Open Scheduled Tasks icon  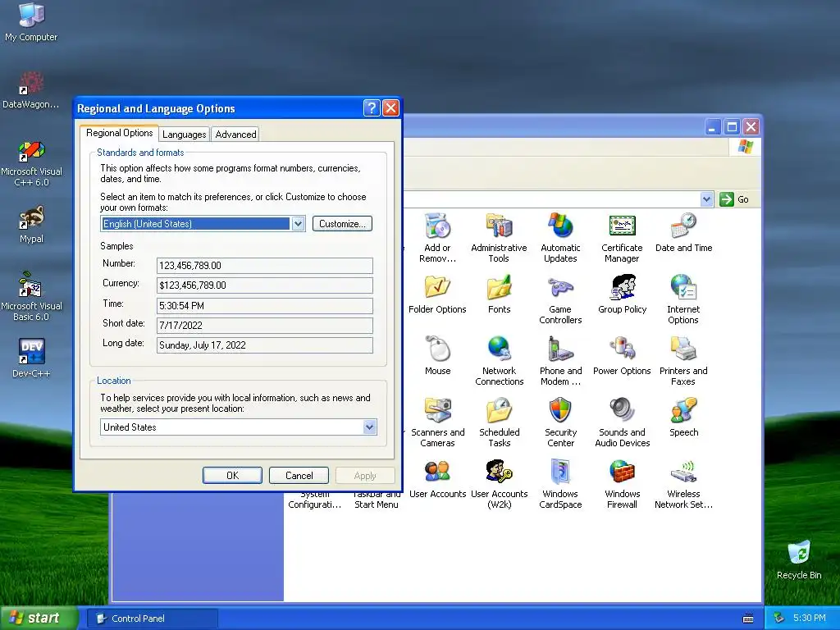pos(500,422)
